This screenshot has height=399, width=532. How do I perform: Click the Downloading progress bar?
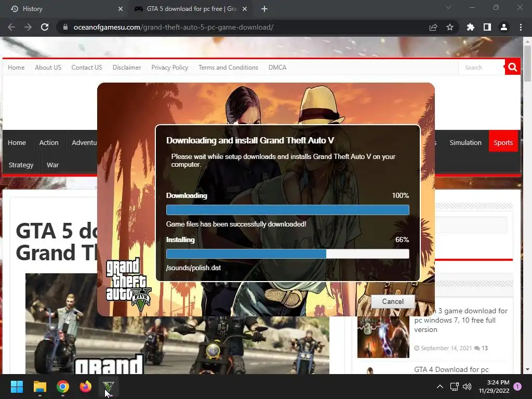click(288, 210)
